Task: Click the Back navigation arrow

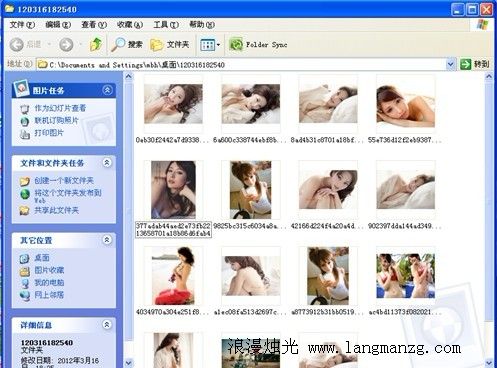Action: click(17, 44)
